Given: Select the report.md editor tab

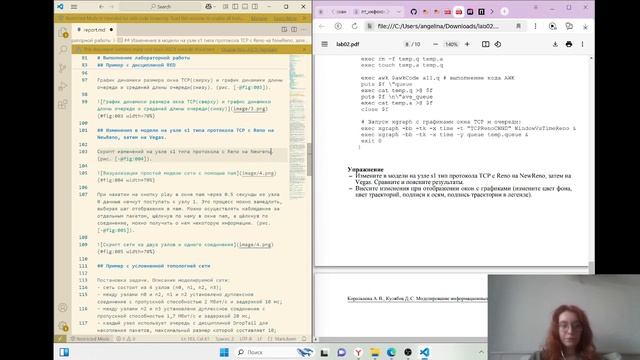Looking at the screenshot, I should (95, 30).
